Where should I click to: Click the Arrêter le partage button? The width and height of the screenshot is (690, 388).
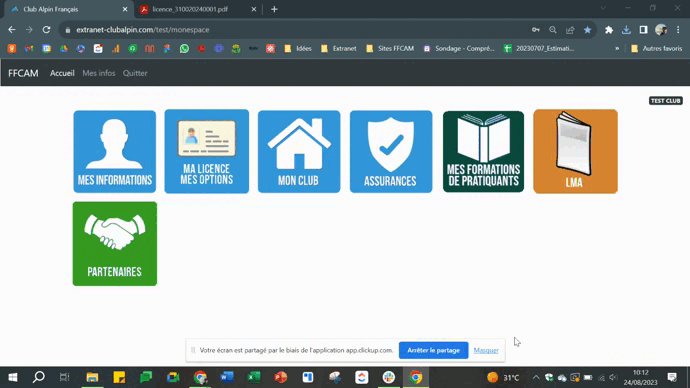(x=433, y=350)
